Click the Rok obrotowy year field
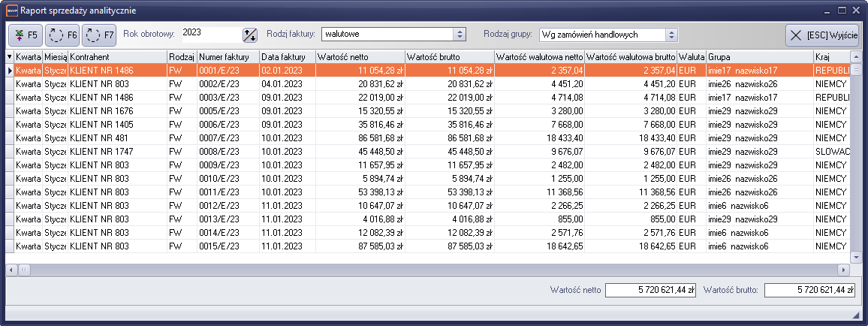The height and width of the screenshot is (326, 868). (210, 34)
